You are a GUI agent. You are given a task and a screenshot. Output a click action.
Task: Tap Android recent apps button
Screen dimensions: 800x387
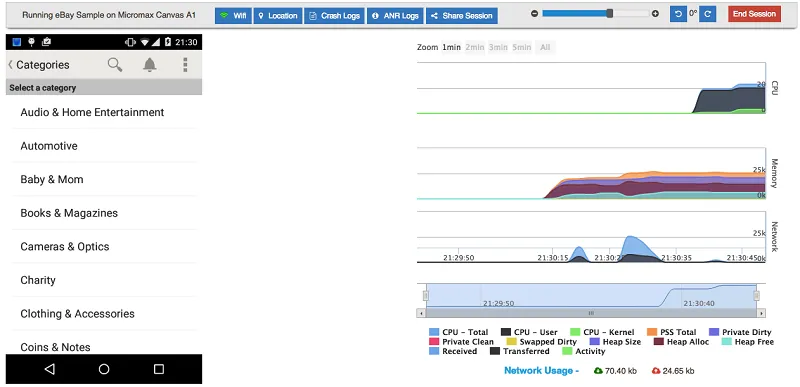[159, 369]
